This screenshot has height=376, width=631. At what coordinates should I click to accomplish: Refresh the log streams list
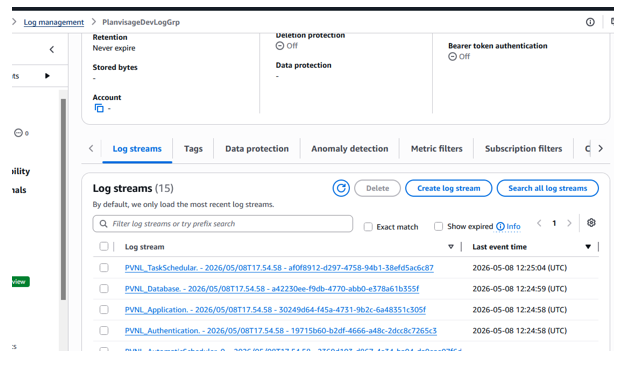tap(341, 188)
